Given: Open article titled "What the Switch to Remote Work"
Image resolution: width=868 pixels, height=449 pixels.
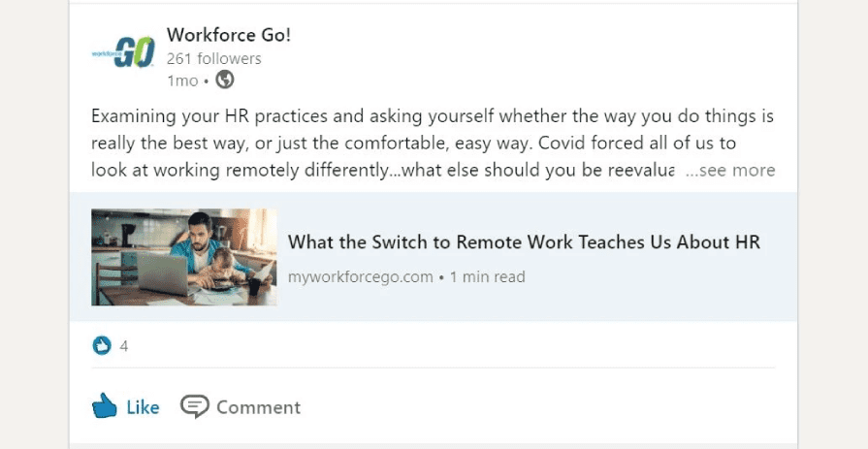Looking at the screenshot, I should [x=524, y=242].
